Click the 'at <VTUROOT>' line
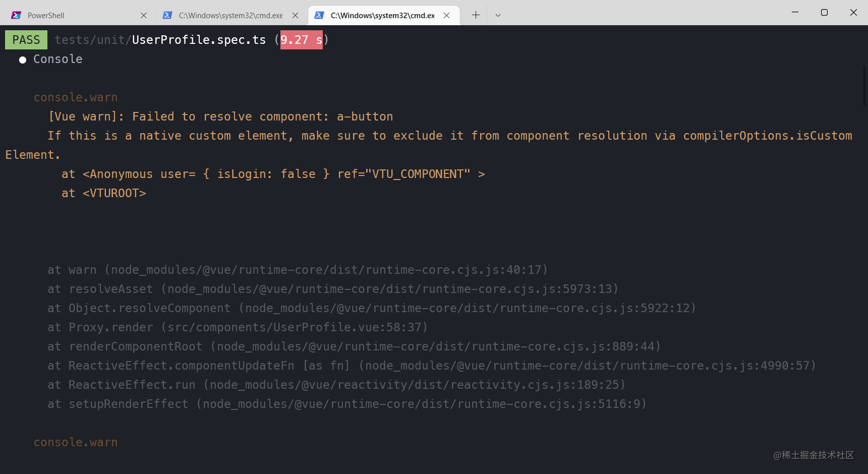Image resolution: width=868 pixels, height=474 pixels. [x=104, y=193]
